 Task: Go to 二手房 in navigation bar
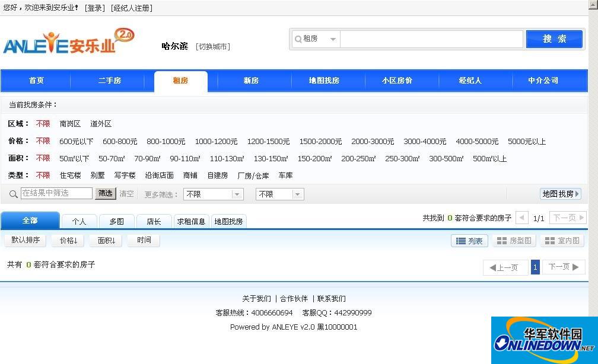coord(110,81)
